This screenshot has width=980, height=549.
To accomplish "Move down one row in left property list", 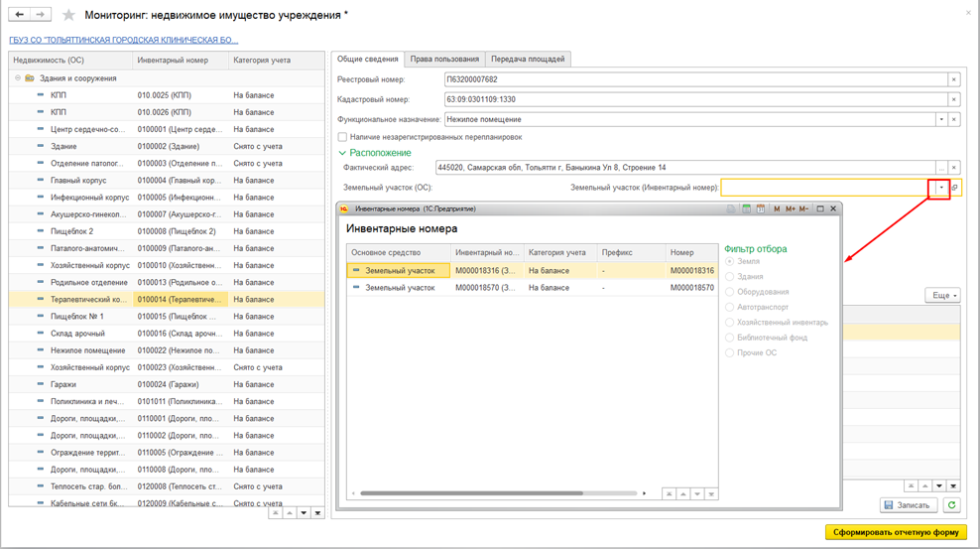I will pyautogui.click(x=304, y=513).
